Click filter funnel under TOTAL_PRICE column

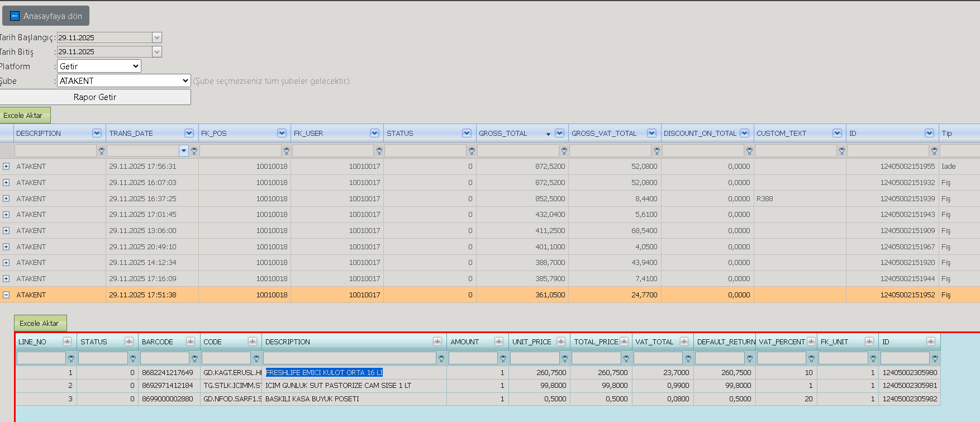click(626, 358)
